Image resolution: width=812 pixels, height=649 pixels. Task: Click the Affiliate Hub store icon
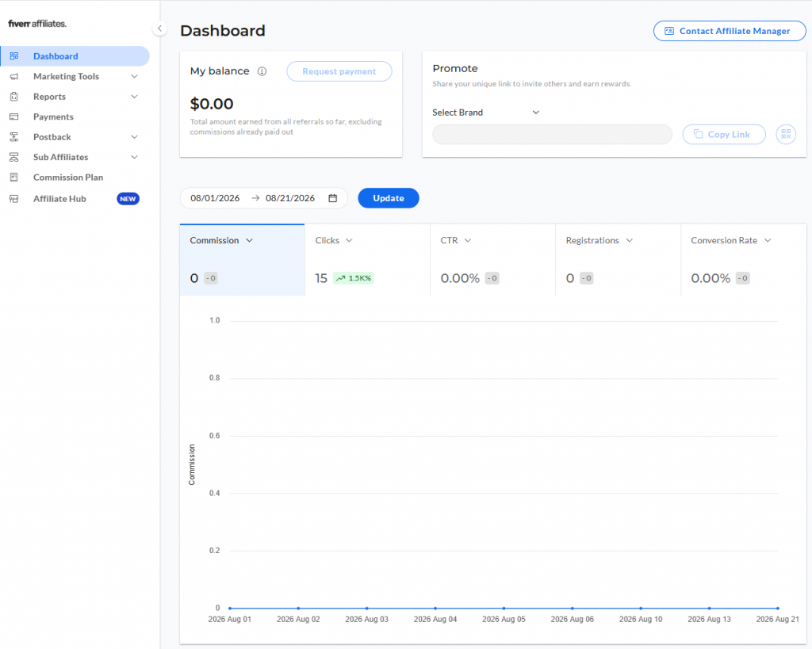pyautogui.click(x=14, y=199)
